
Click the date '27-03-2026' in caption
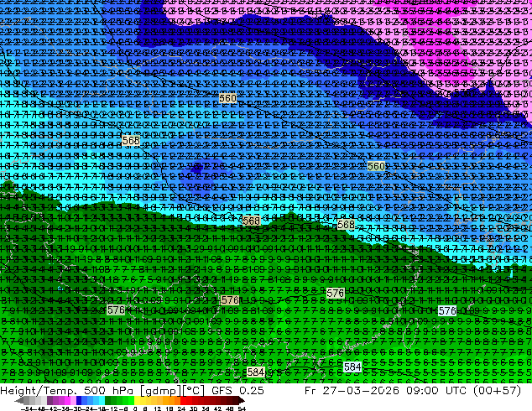(x=361, y=390)
